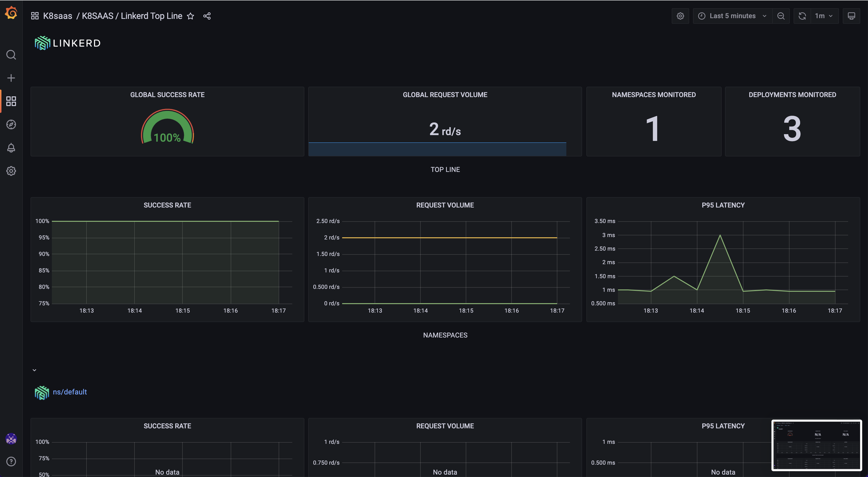Screen dimensions: 868x477
Task: Click the 2 rd/s request volume value
Action: (x=445, y=129)
